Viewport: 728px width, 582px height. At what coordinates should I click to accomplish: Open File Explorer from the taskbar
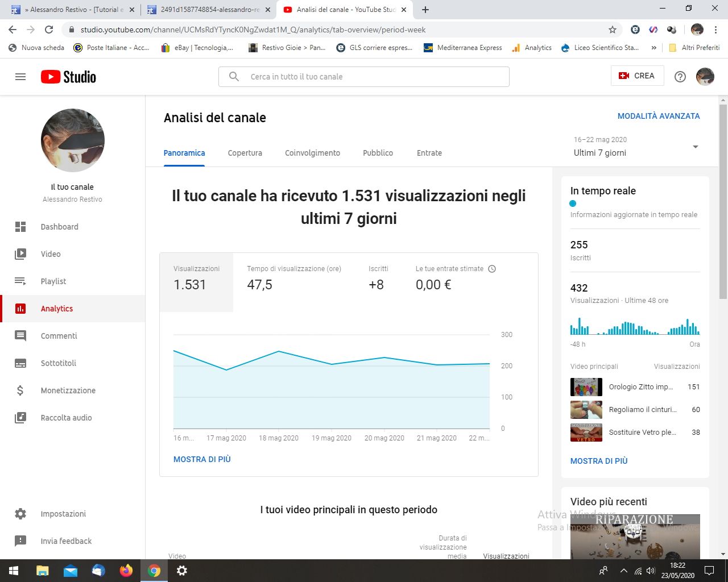[43, 571]
